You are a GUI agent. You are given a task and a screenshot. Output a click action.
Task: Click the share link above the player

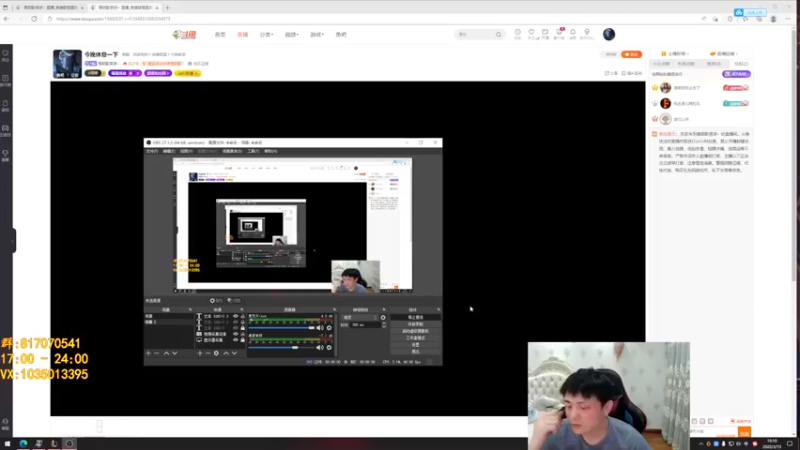point(611,73)
